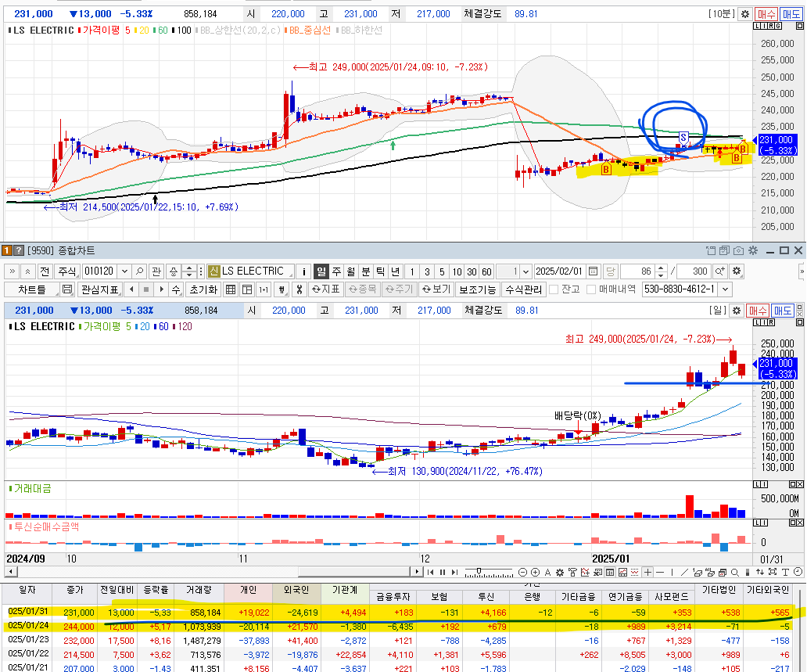Toggle the 잔고 checkbox
807x672 pixels.
tap(554, 289)
